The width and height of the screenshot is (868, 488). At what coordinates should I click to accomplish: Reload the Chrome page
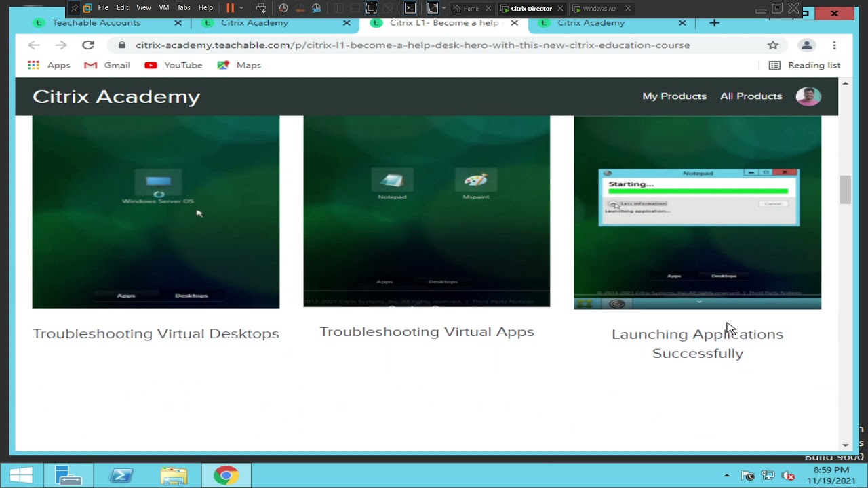pyautogui.click(x=88, y=45)
